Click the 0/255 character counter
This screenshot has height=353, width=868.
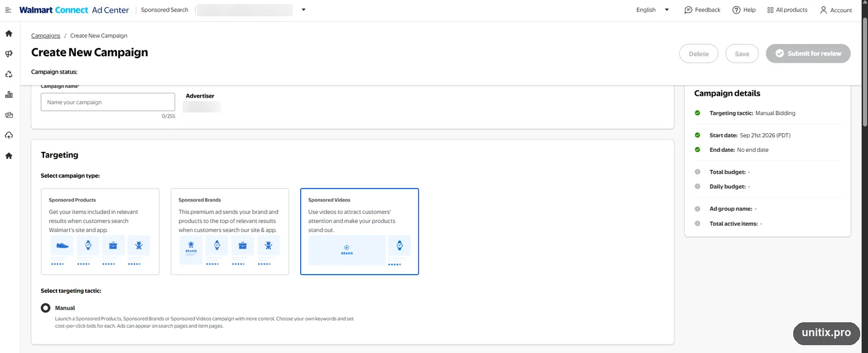[168, 116]
